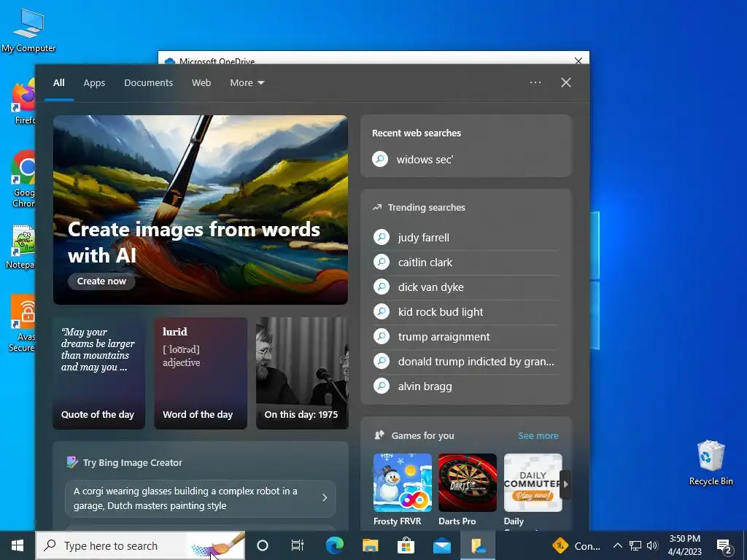Open the Start menu Windows icon
This screenshot has width=747, height=560.
18,545
